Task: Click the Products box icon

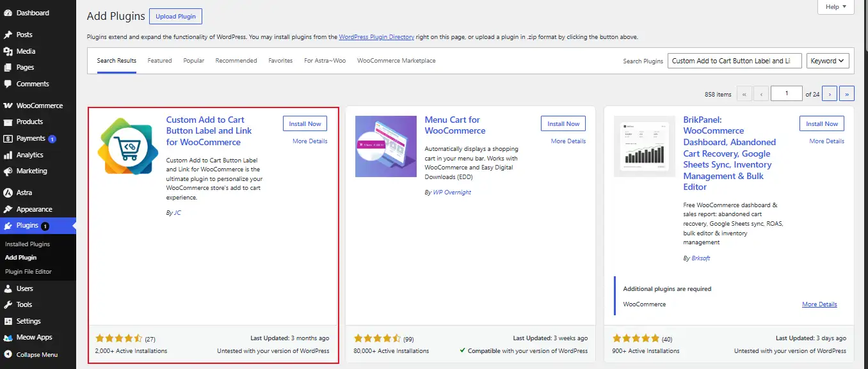Action: (8, 122)
